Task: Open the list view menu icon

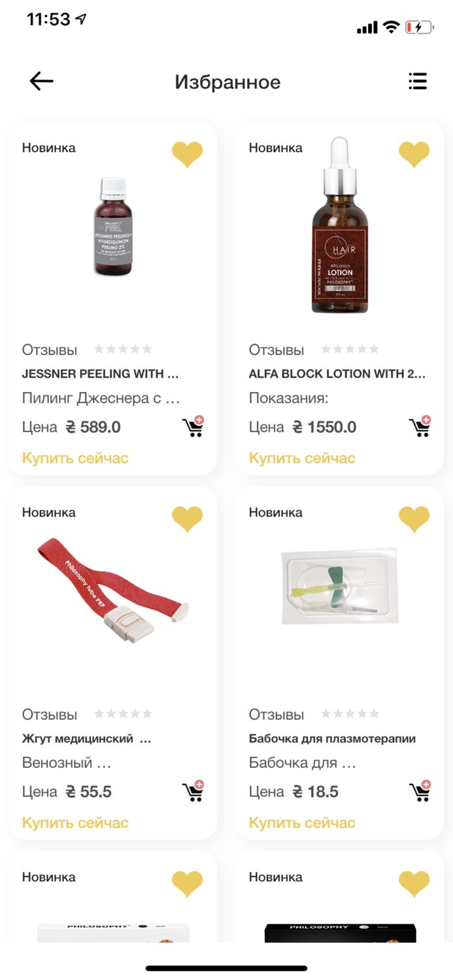Action: pos(417,81)
